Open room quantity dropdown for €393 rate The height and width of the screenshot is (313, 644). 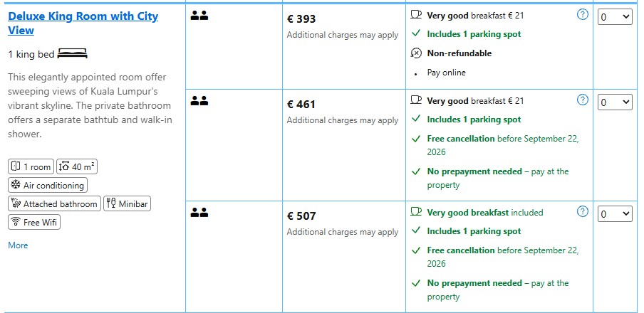[614, 17]
